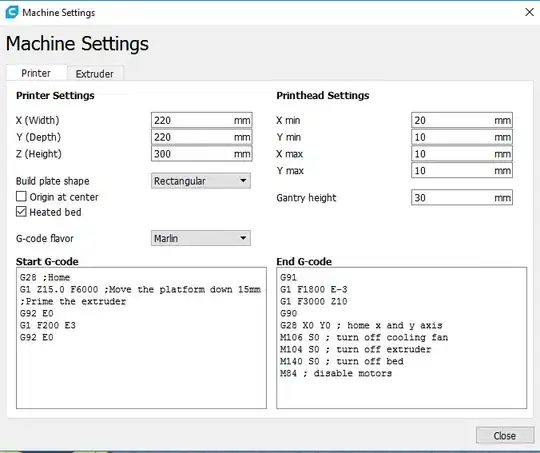The width and height of the screenshot is (540, 453).
Task: Focus the Z (Height) input field
Action: coord(201,154)
